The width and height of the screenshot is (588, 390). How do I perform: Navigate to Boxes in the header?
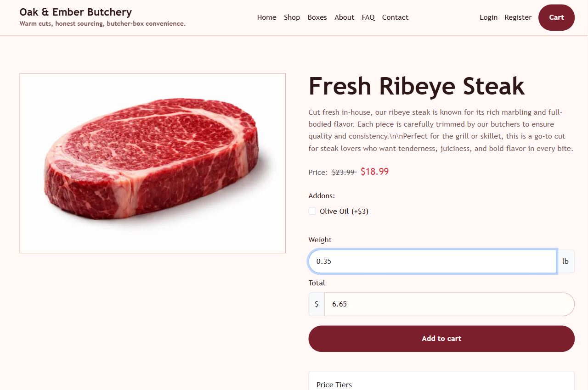click(x=317, y=17)
